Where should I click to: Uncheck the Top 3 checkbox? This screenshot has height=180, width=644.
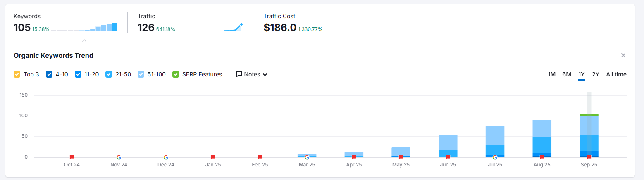17,74
